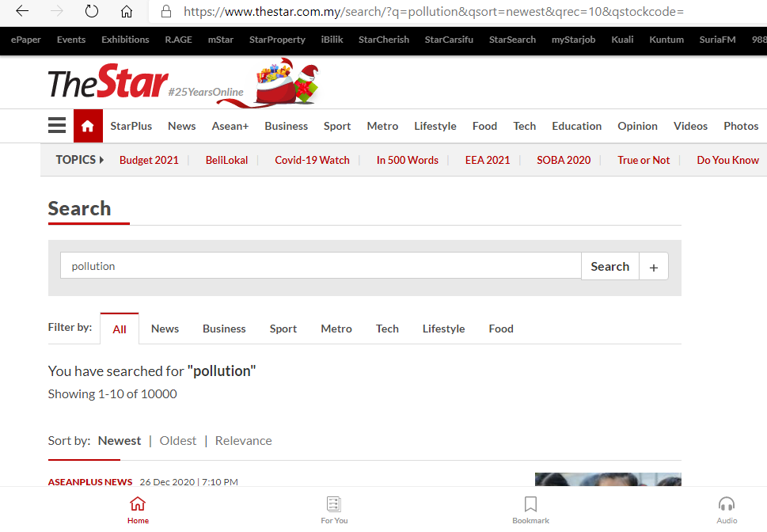Image resolution: width=767 pixels, height=532 pixels.
Task: Open ePaper in the top black bar
Action: point(26,40)
